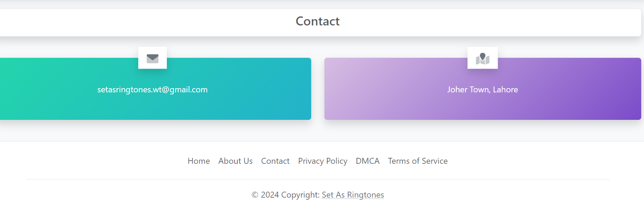Visit the Set As Ringtones link
Screen dimensions: 644x207
[x=353, y=195]
